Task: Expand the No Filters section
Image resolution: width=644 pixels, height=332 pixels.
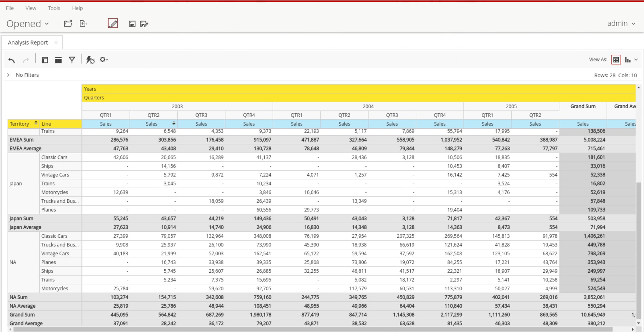Action: point(8,75)
